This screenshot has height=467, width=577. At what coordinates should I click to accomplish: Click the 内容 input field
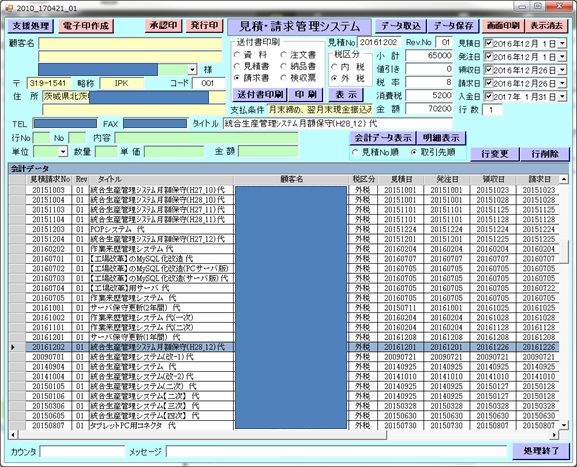pos(206,138)
